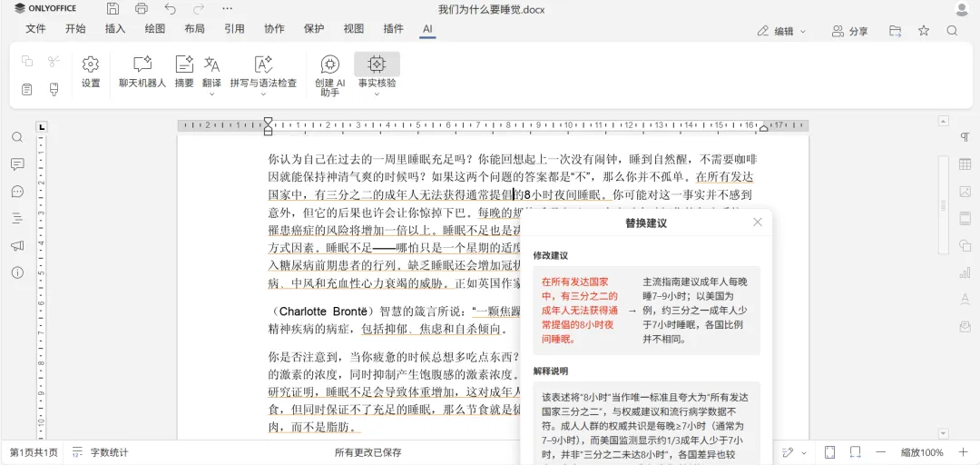Image resolution: width=980 pixels, height=465 pixels.
Task: Switch to the 绘图 tab
Action: tap(155, 29)
